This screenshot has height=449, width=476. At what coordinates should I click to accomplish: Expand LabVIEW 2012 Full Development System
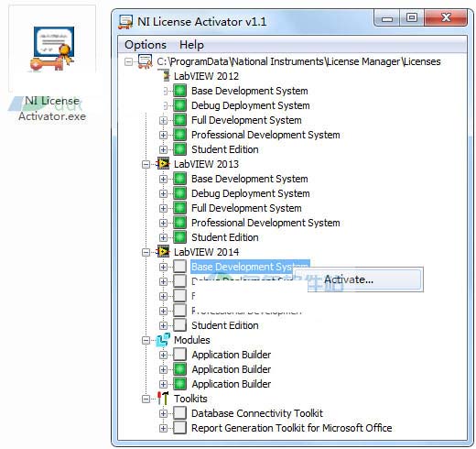163,120
